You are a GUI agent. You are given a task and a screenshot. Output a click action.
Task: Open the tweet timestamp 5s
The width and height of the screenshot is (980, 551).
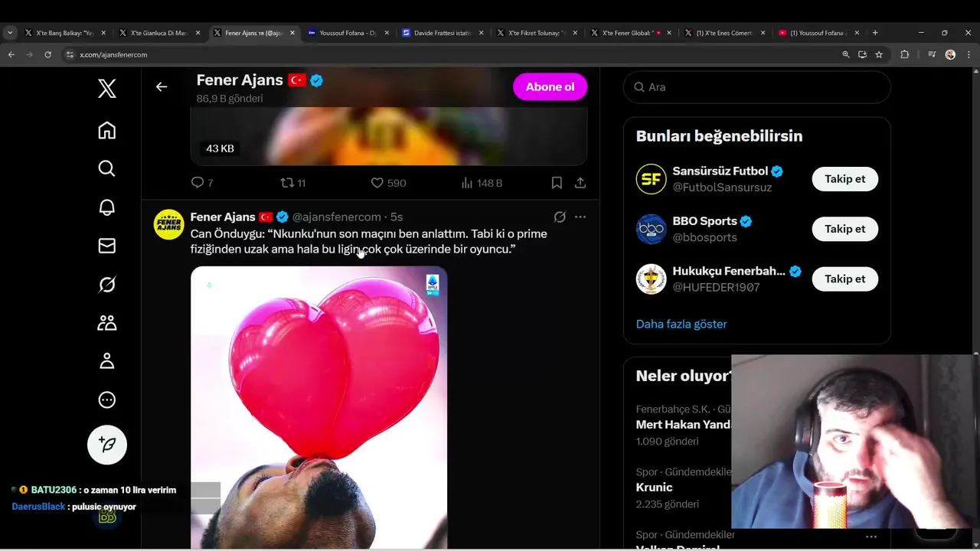tap(397, 217)
